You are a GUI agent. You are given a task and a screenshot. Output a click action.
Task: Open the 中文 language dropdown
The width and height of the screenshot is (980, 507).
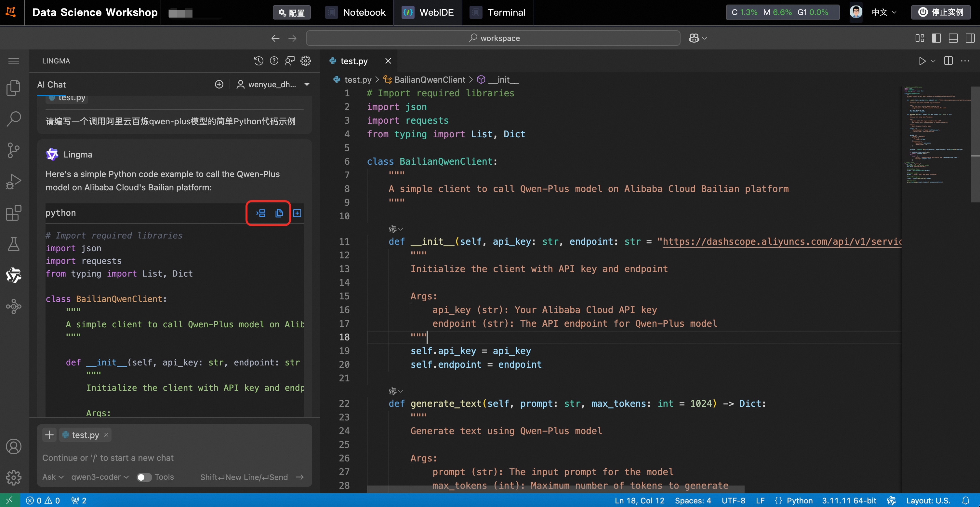[884, 12]
